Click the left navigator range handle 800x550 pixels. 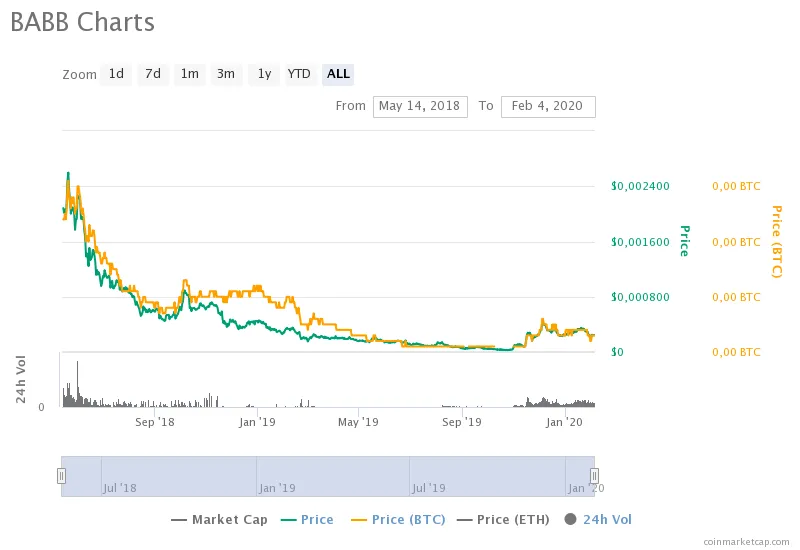(x=61, y=476)
